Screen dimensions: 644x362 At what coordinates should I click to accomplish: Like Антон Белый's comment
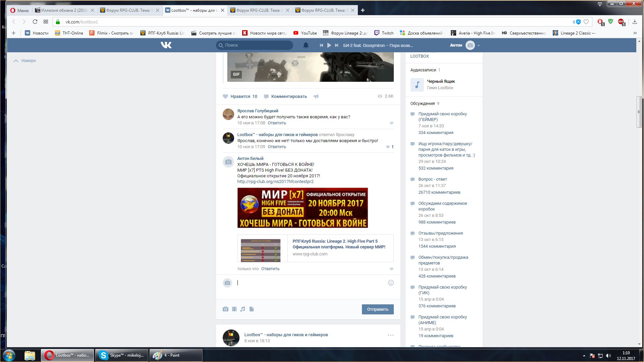391,269
